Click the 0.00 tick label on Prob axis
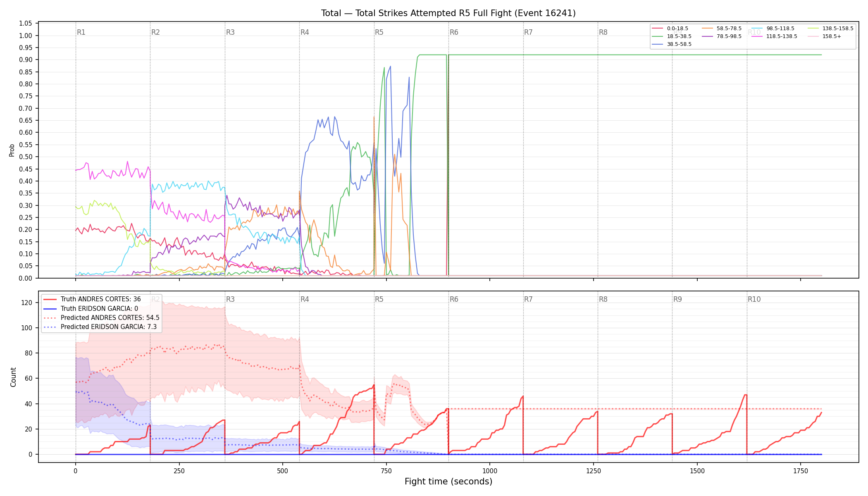Viewport: 868px width, 496px height. (x=26, y=278)
